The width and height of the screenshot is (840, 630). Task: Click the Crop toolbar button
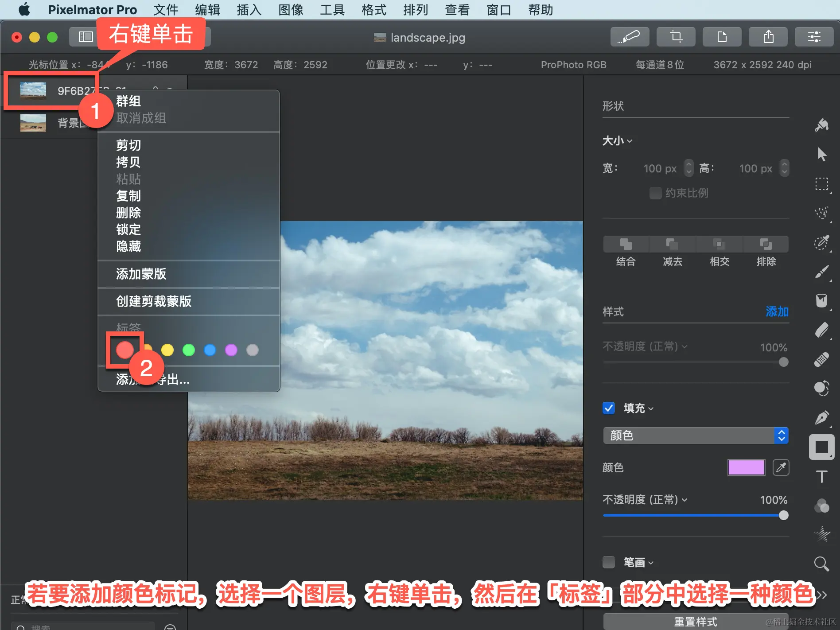[676, 37]
